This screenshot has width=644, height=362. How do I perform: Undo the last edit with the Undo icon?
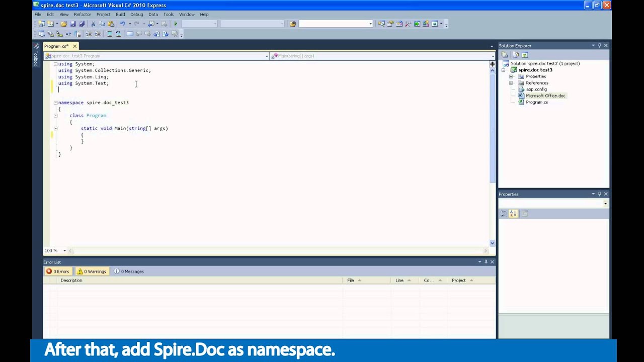[x=122, y=24]
